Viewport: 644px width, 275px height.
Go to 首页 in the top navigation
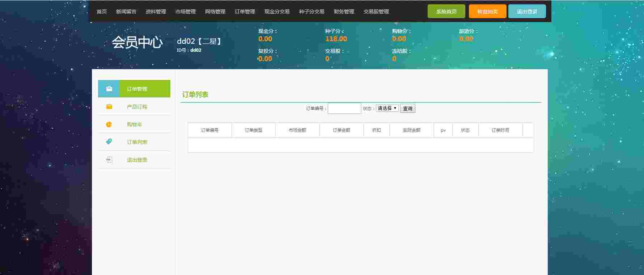[x=102, y=12]
